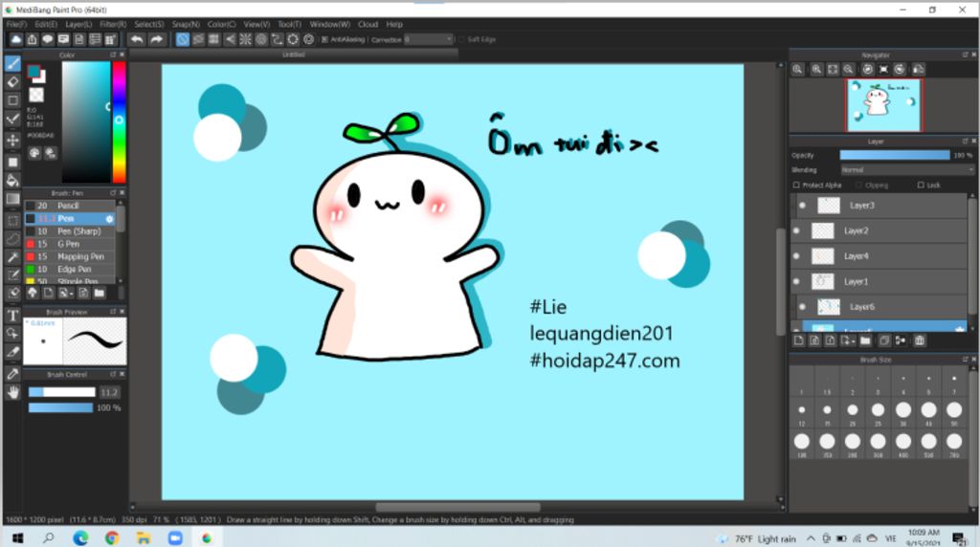This screenshot has width=980, height=547.
Task: Choose the Magic Wand tool
Action: [12, 256]
